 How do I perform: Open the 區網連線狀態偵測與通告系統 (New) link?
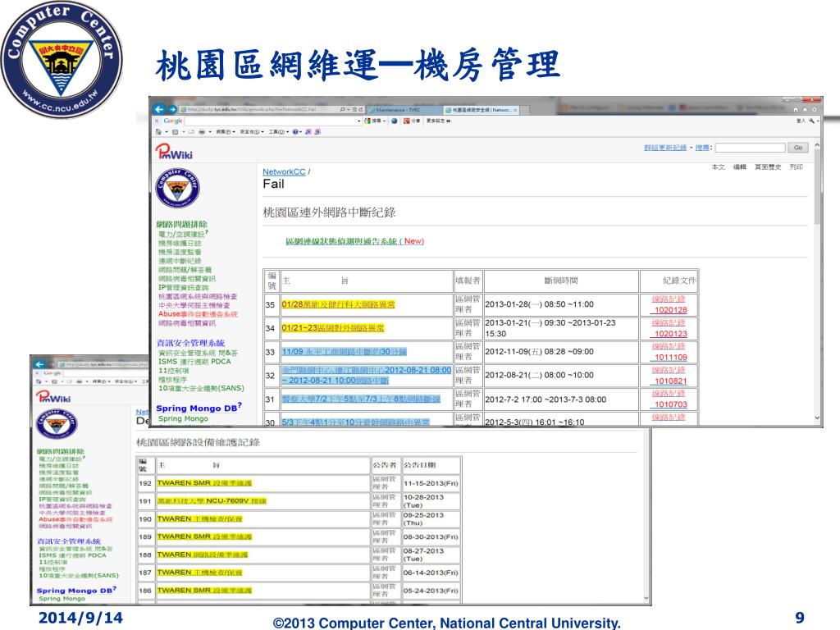click(354, 241)
